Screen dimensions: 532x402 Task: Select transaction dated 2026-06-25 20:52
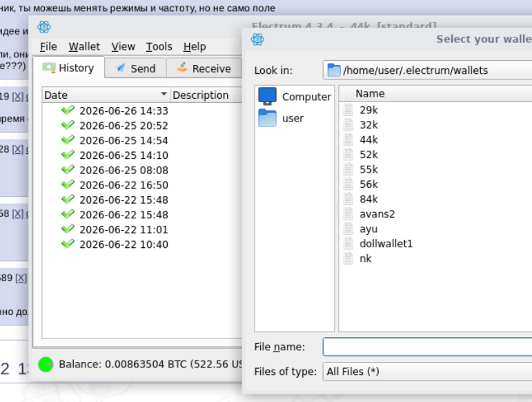(124, 126)
